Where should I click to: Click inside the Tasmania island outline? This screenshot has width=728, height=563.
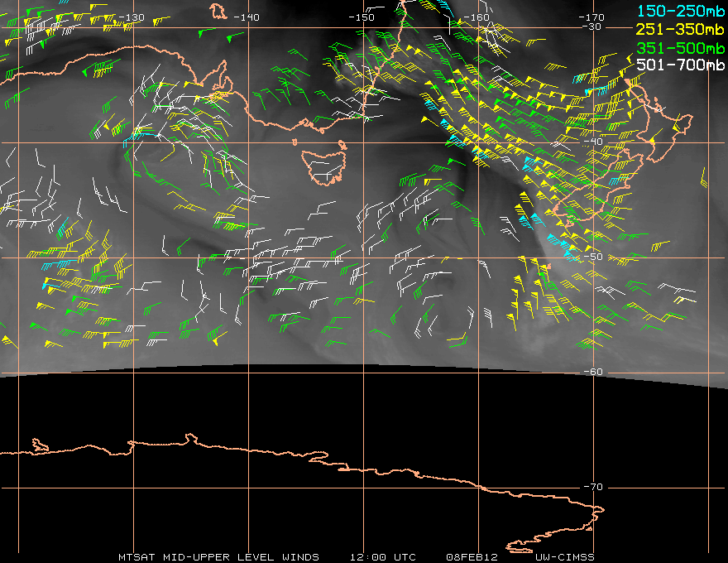click(323, 166)
